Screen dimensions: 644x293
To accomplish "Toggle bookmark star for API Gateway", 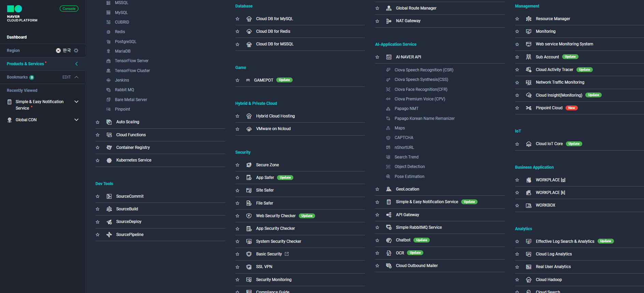I will point(377,215).
